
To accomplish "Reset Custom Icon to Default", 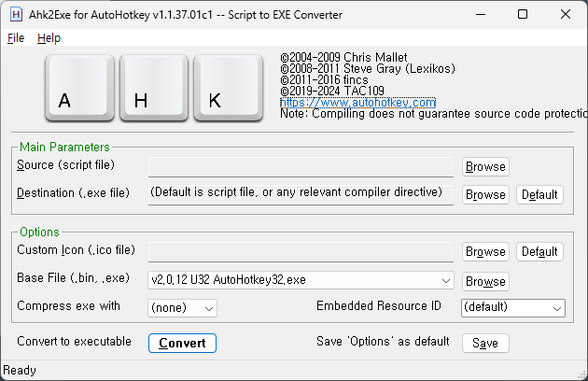I will [x=539, y=251].
